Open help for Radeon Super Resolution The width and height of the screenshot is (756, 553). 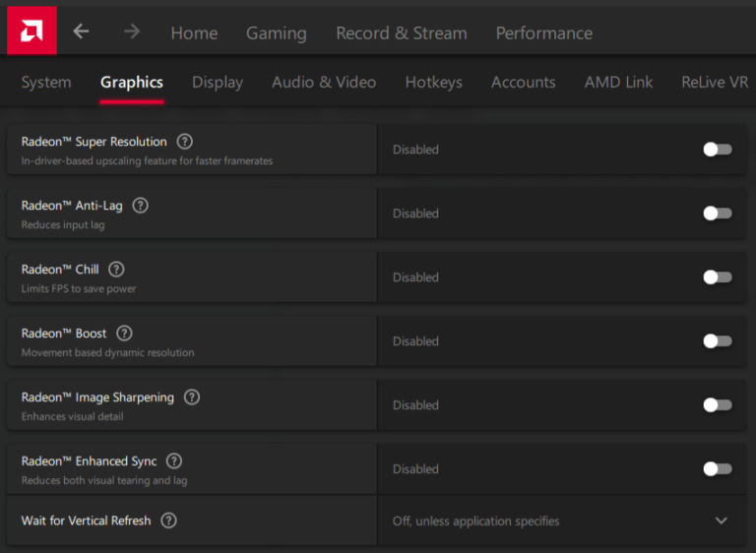coord(185,142)
